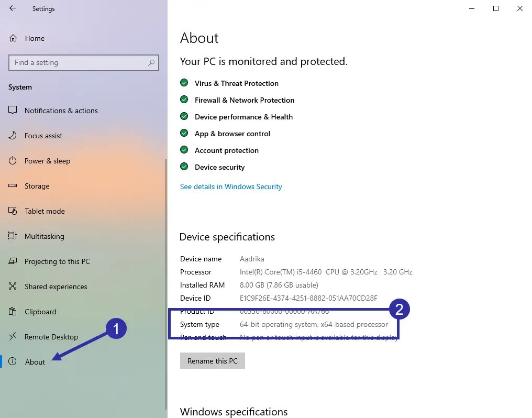
Task: Click the Power & sleep icon
Action: point(13,161)
